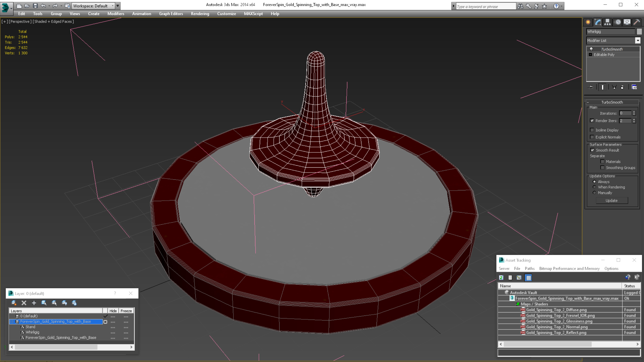Open the Utilities panel hammer icon

click(637, 22)
